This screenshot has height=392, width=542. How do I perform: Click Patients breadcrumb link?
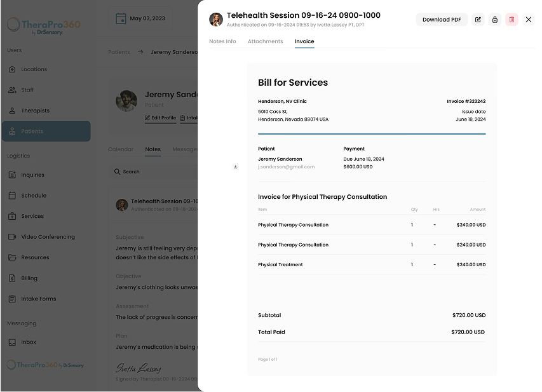coord(119,52)
